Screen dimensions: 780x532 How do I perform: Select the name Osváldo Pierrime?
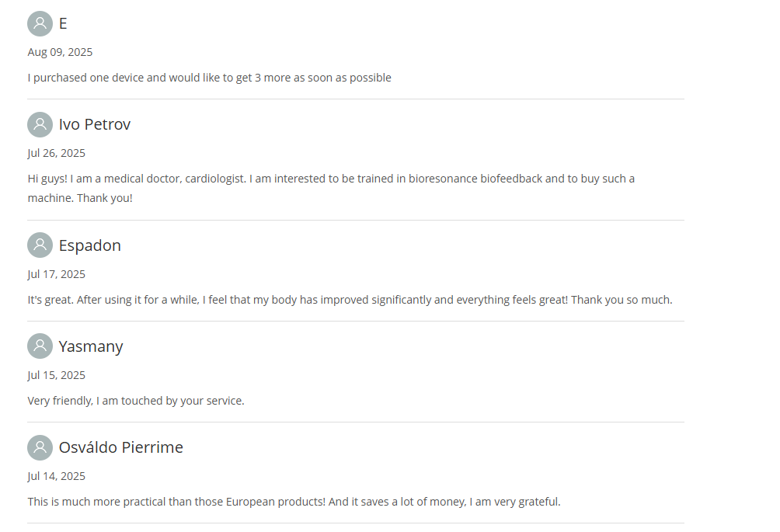tap(121, 447)
